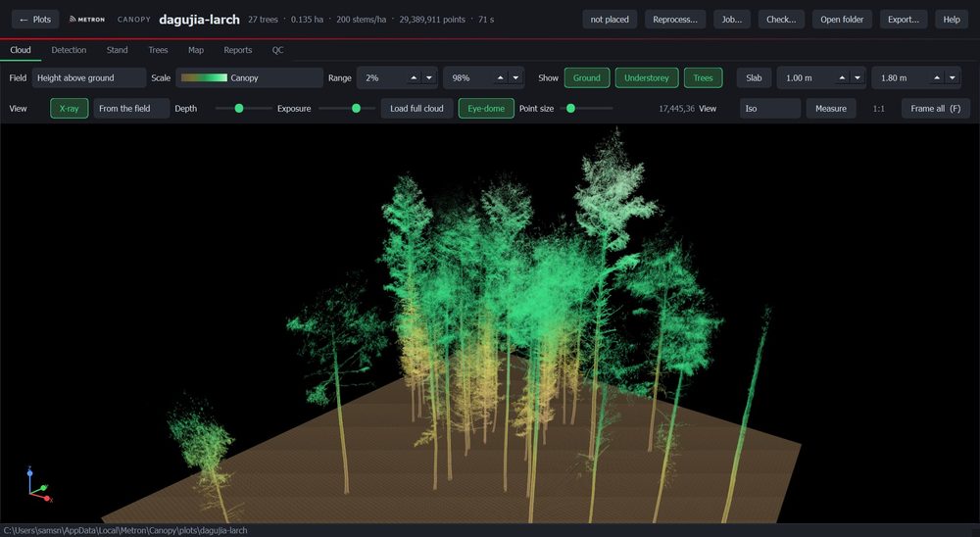Open Help

952,20
